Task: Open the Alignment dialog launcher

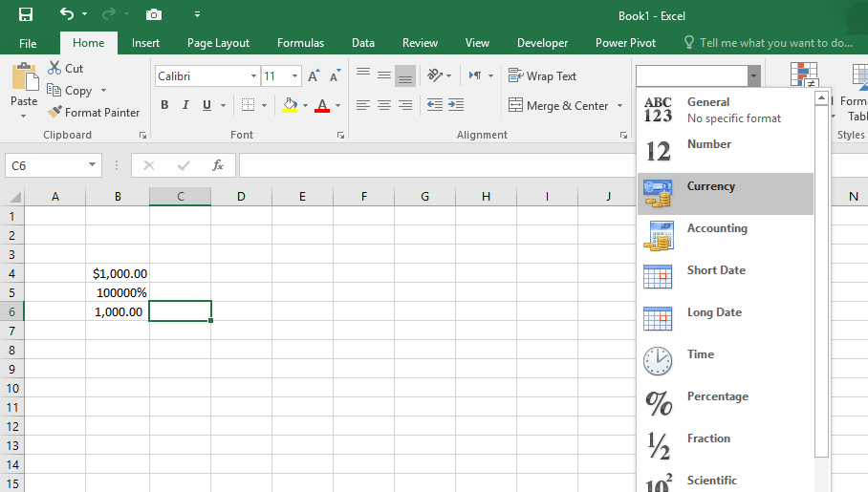Action: click(x=623, y=135)
